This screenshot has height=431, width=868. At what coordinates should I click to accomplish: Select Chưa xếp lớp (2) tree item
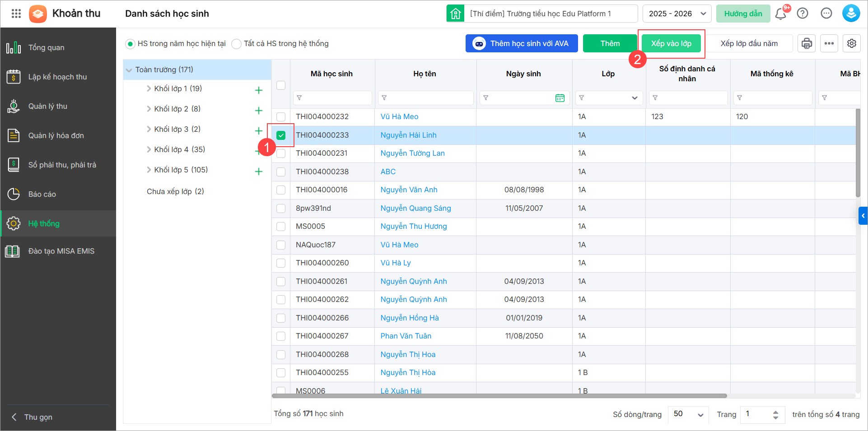[x=175, y=192]
